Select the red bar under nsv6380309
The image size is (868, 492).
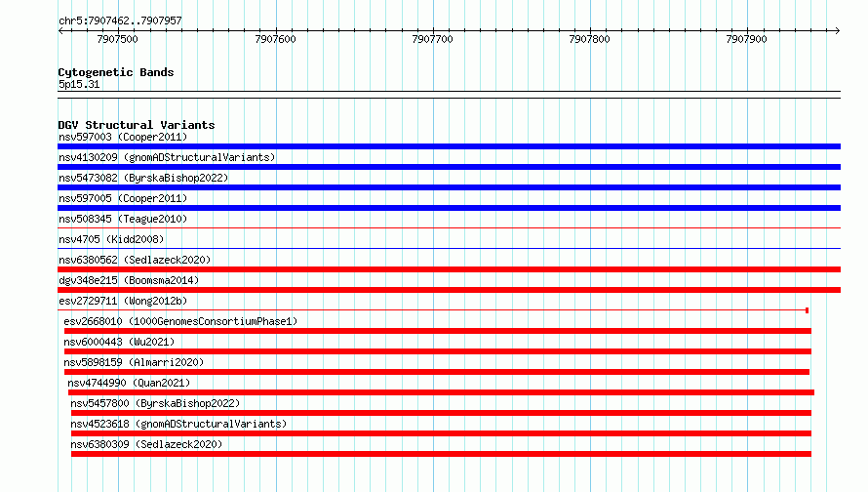tap(441, 454)
